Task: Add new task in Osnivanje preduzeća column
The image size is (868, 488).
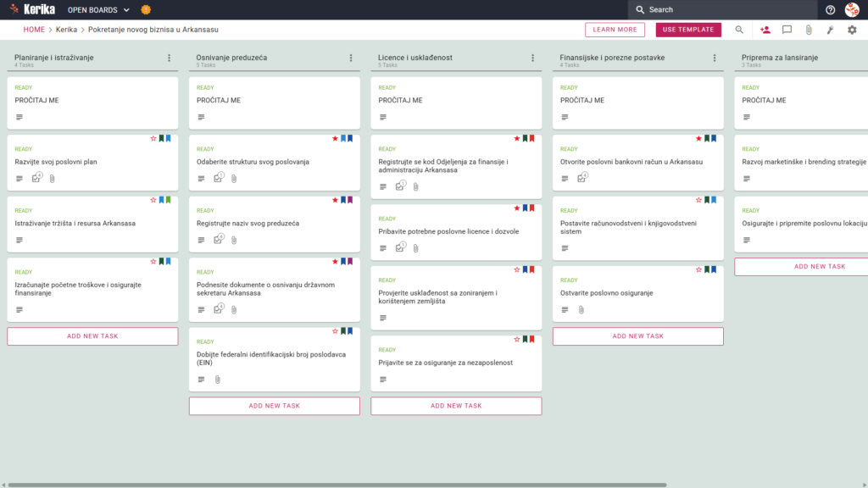Action: 275,406
